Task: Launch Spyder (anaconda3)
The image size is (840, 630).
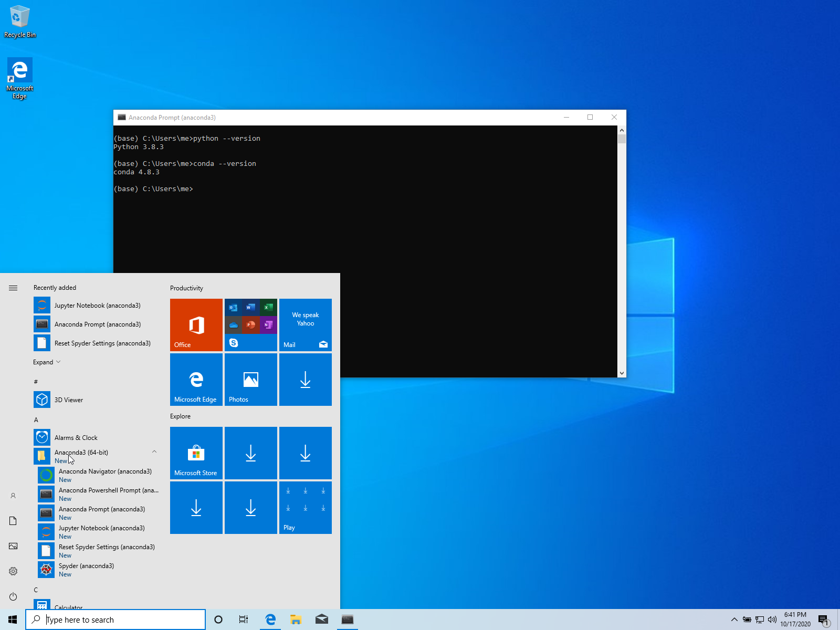Action: 99,570
